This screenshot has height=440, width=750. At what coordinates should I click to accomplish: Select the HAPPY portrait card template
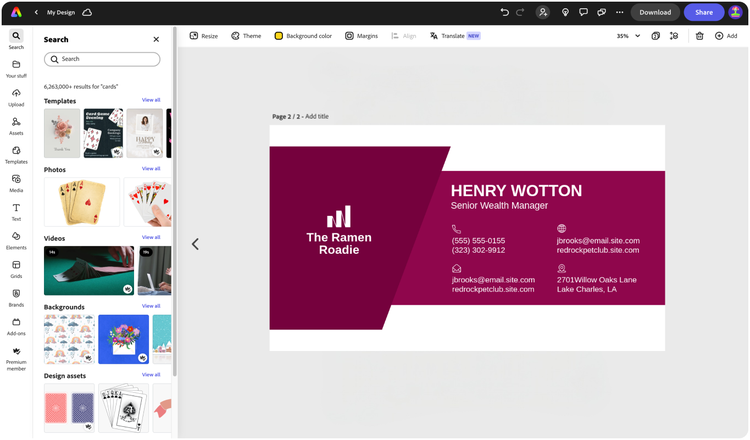tap(144, 133)
